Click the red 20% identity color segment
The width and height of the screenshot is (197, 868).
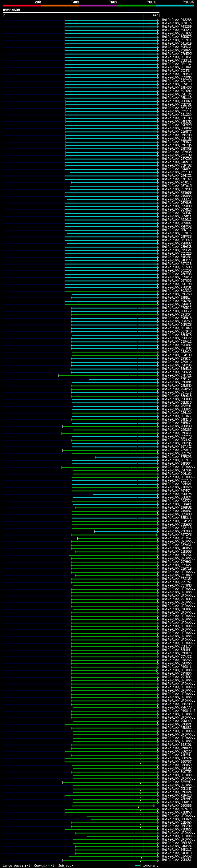tap(22, 6)
